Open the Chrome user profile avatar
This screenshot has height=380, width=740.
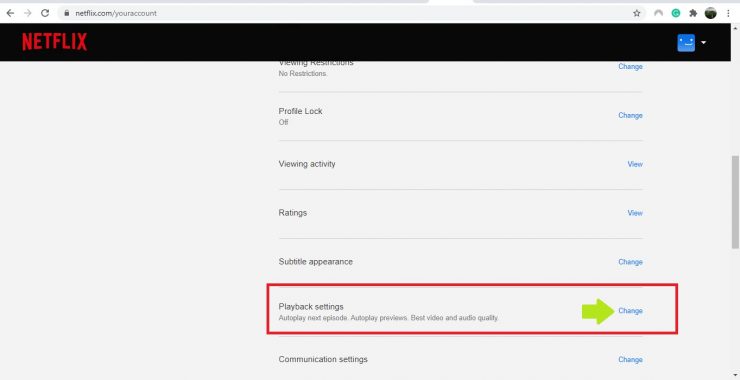pos(711,13)
